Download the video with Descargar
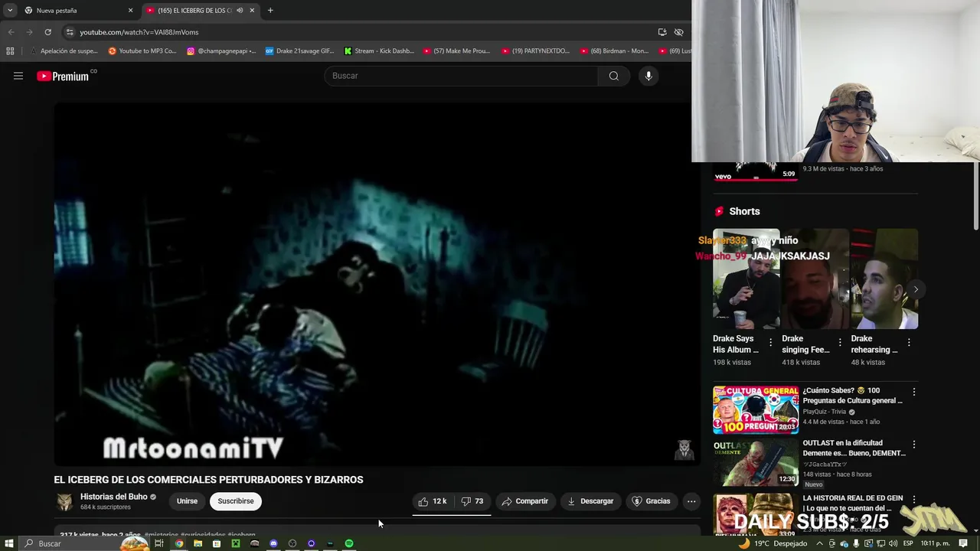The width and height of the screenshot is (980, 551). 590,501
